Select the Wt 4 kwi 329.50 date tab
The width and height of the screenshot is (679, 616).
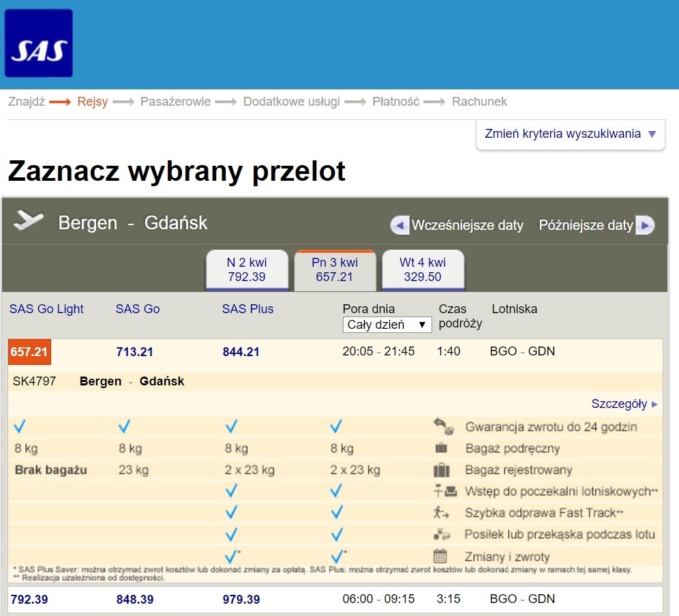(423, 269)
